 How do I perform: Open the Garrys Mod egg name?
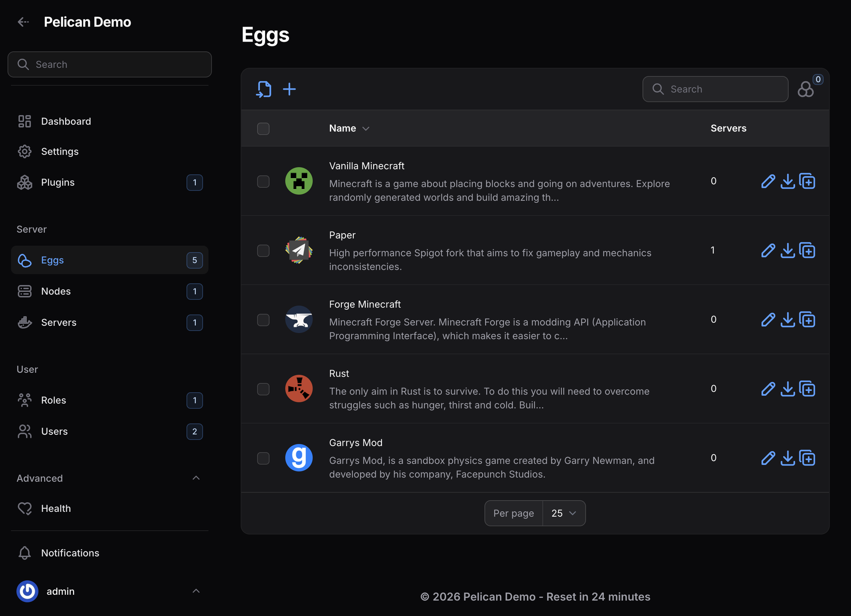pos(355,442)
